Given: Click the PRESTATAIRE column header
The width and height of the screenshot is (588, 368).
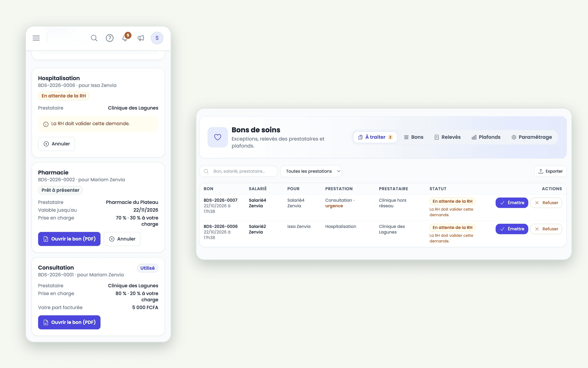Looking at the screenshot, I should pyautogui.click(x=393, y=189).
